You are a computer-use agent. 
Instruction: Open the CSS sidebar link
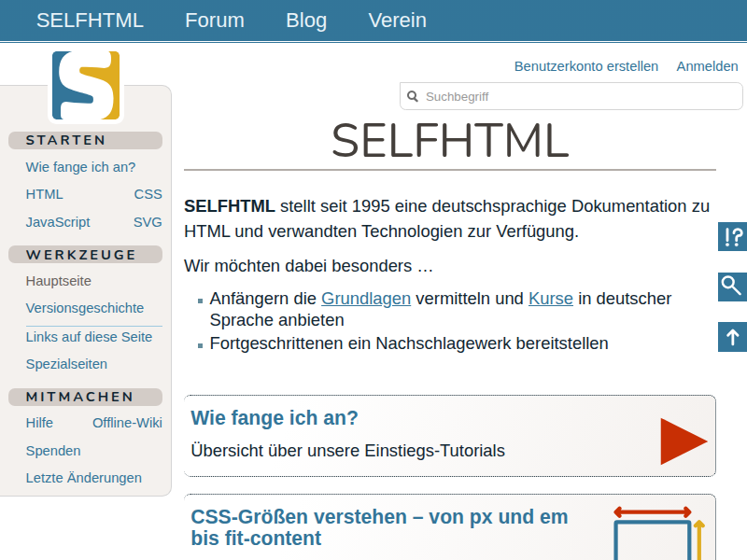click(x=148, y=194)
